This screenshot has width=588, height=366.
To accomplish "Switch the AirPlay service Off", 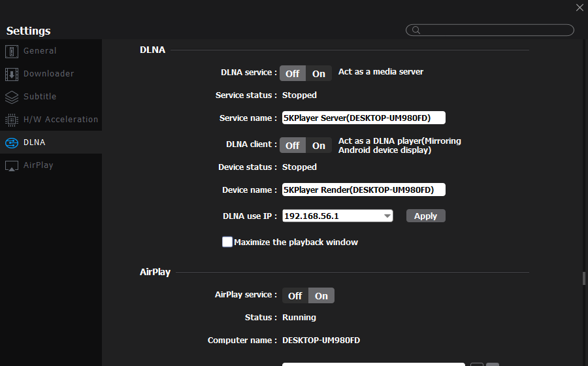I will coord(295,296).
